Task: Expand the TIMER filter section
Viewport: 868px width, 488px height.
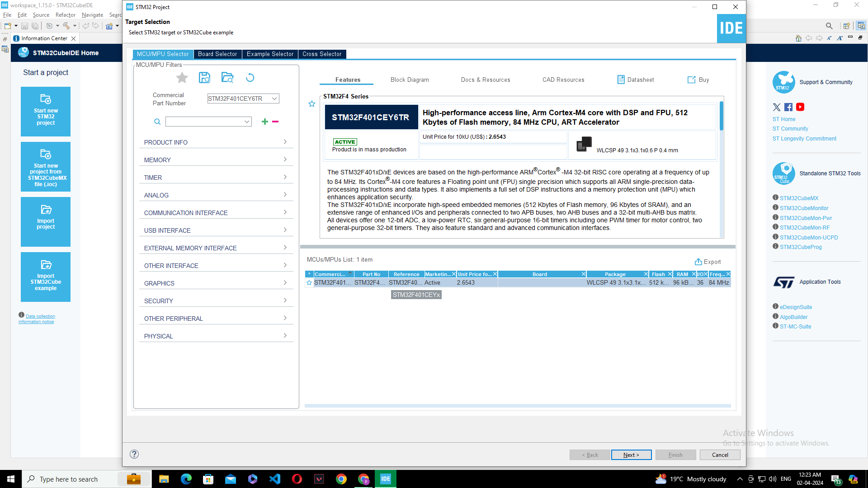Action: tap(216, 178)
